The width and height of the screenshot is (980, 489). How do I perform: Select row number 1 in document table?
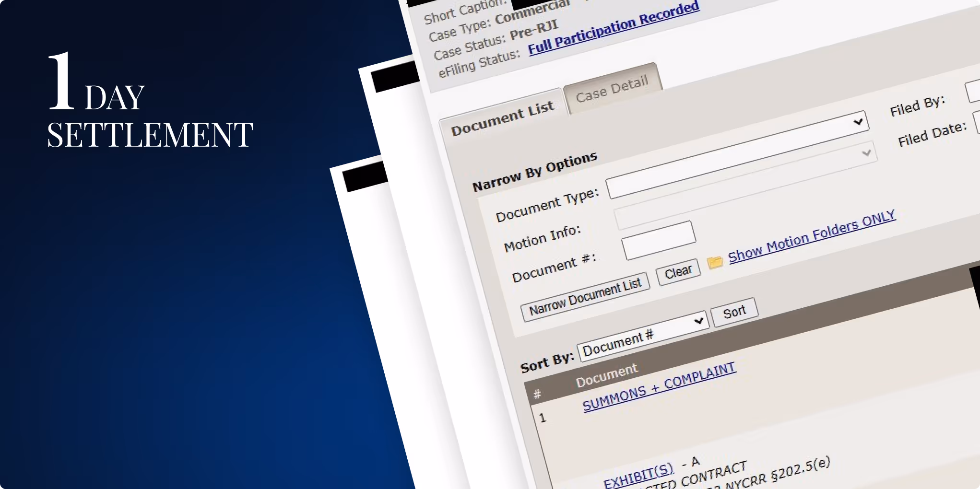click(x=543, y=418)
